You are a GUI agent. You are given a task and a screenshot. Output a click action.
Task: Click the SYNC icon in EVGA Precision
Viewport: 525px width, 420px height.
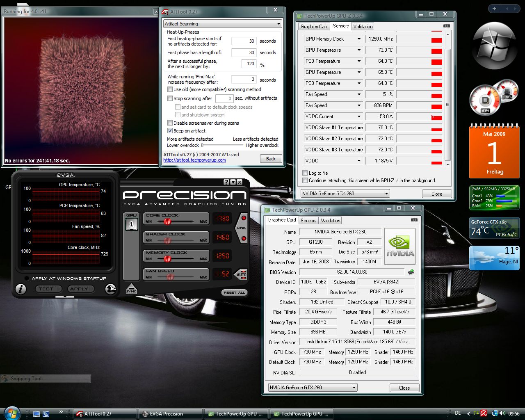[x=131, y=288]
